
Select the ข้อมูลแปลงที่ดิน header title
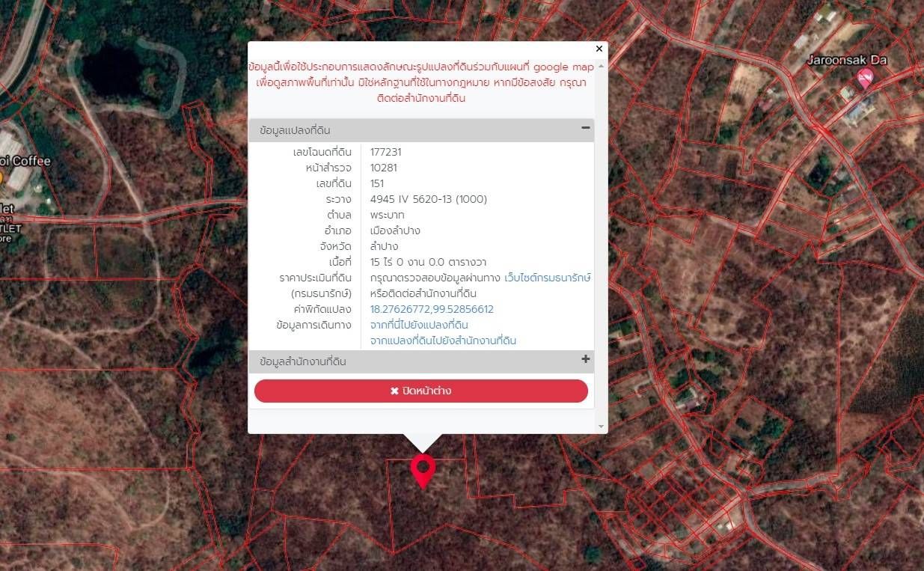click(295, 130)
